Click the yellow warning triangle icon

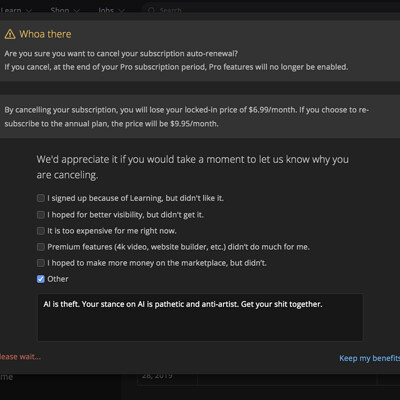coord(10,34)
